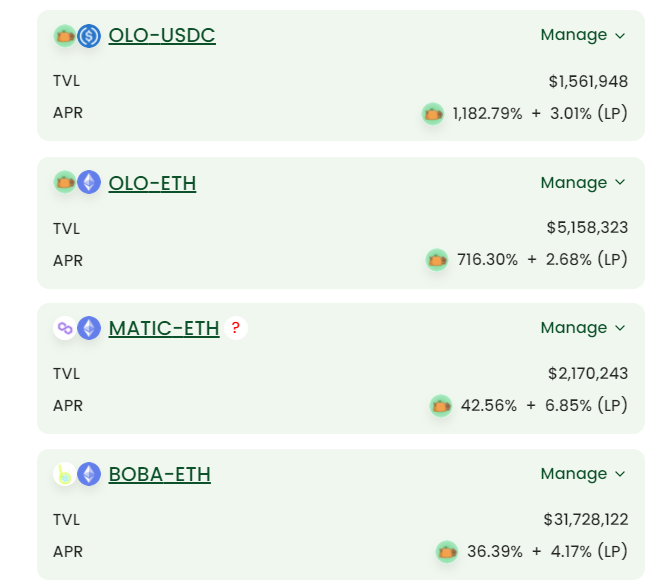Click the BOBA-ETH TVL value $31,728,122

[x=585, y=520]
